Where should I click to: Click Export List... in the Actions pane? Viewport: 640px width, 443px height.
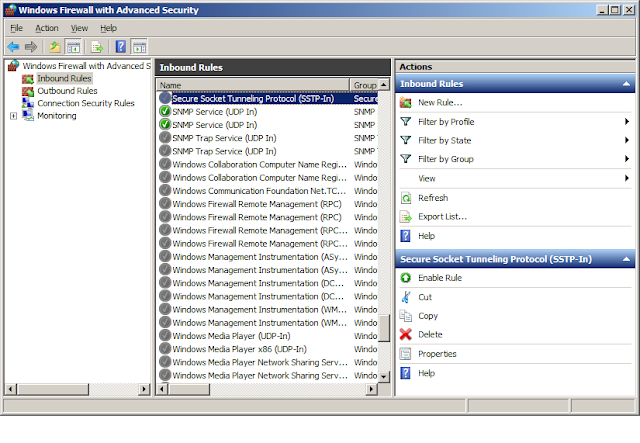click(x=442, y=217)
